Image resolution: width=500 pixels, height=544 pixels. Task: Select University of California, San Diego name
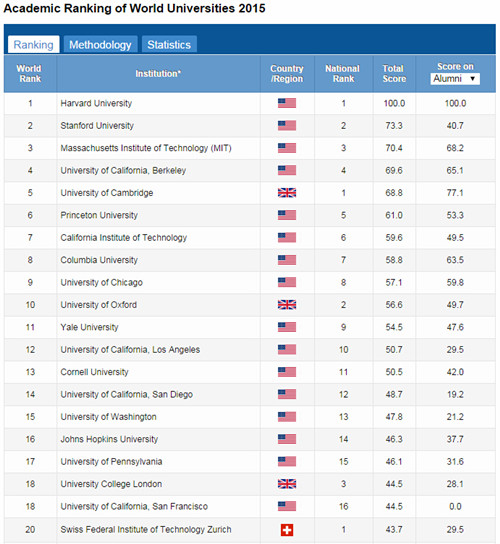pos(126,394)
